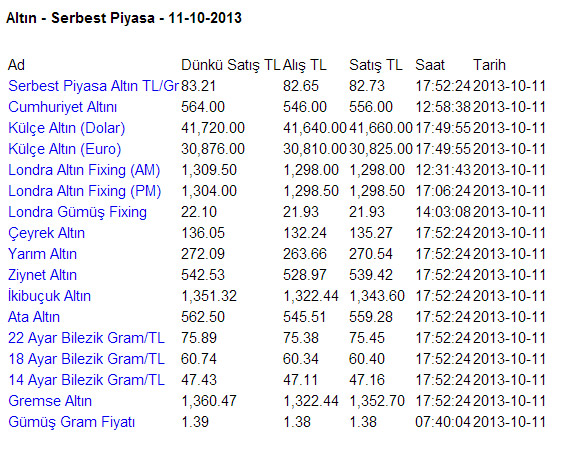Click the Gremse Altın link

(50, 401)
